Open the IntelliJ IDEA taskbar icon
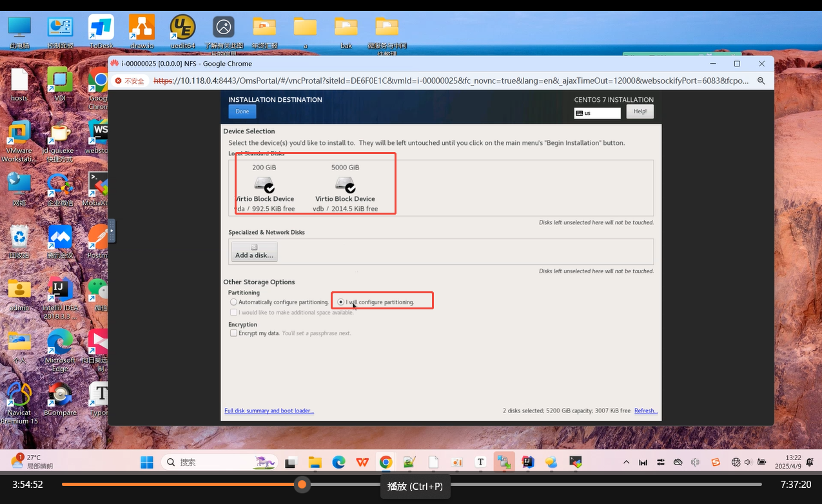 click(x=528, y=462)
